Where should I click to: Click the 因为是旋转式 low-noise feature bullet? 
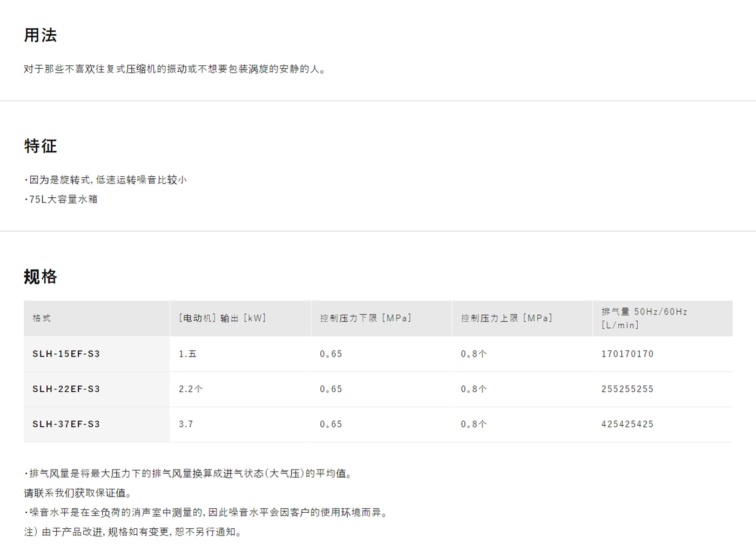click(107, 180)
